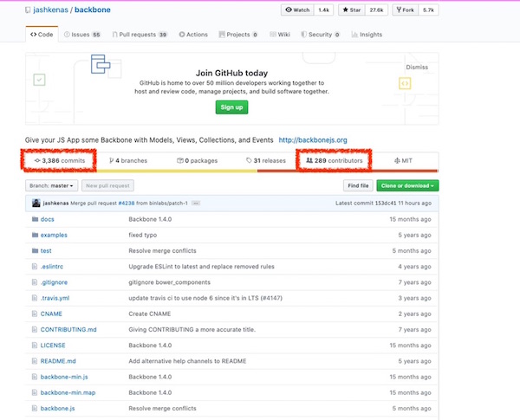Open the Clone or download dropdown
The height and width of the screenshot is (420, 520).
click(x=406, y=185)
